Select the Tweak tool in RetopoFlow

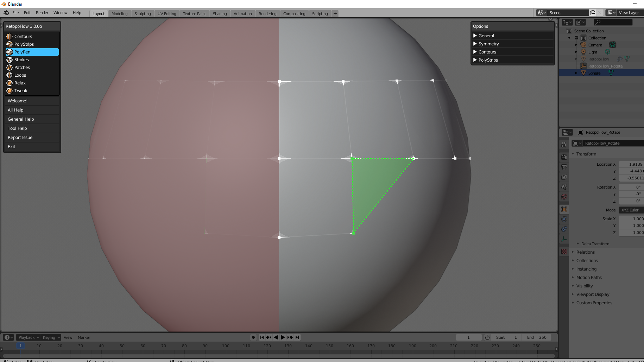pos(21,90)
